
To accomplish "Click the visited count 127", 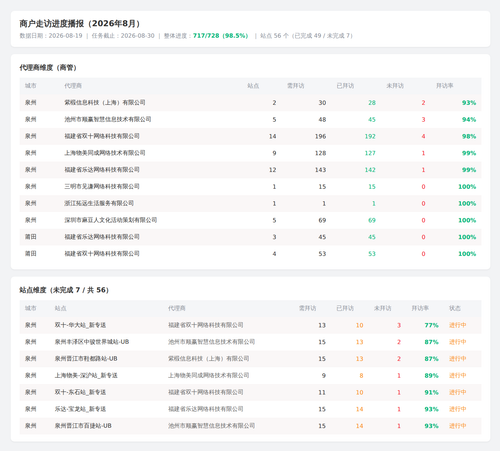I will 370,153.
